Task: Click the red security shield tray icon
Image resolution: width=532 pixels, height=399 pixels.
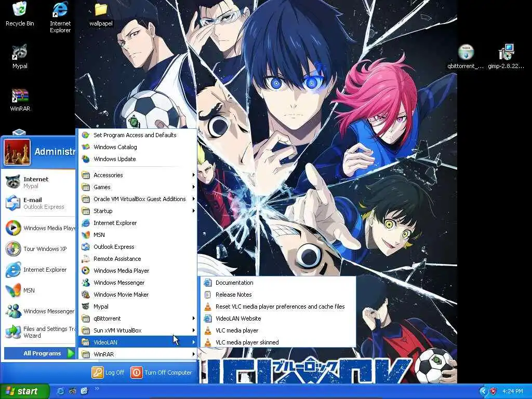Action: pyautogui.click(x=494, y=392)
